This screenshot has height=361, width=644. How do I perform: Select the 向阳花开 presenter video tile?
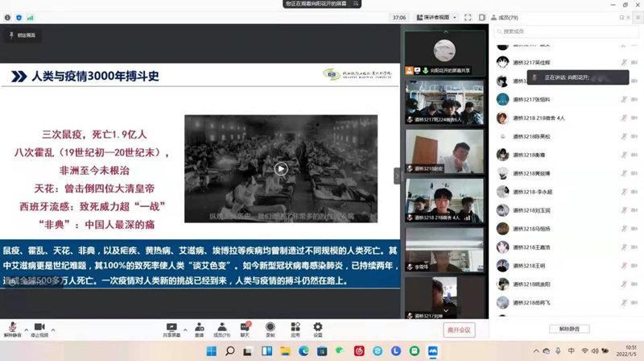(x=444, y=53)
